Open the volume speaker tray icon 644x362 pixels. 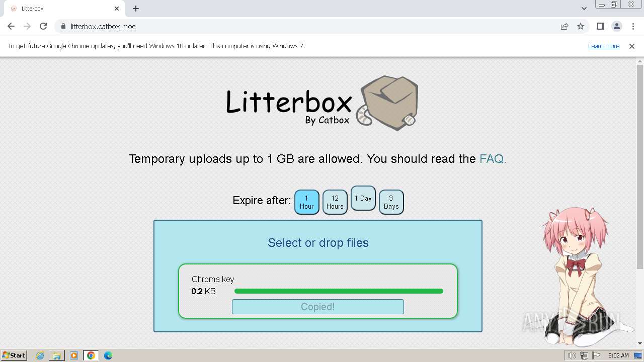tap(572, 355)
